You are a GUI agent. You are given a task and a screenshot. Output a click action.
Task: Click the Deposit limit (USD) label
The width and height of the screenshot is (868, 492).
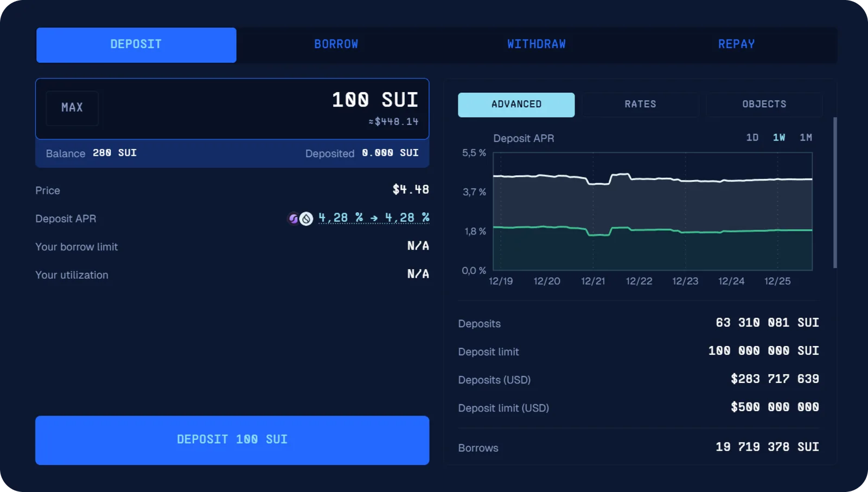(x=503, y=408)
